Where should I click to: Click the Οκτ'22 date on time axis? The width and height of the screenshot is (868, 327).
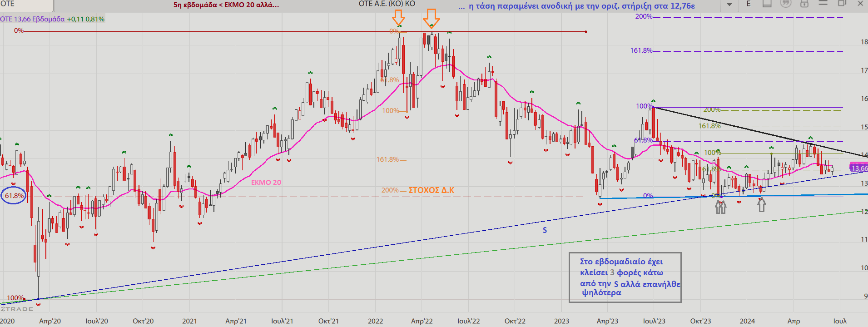[x=515, y=321]
